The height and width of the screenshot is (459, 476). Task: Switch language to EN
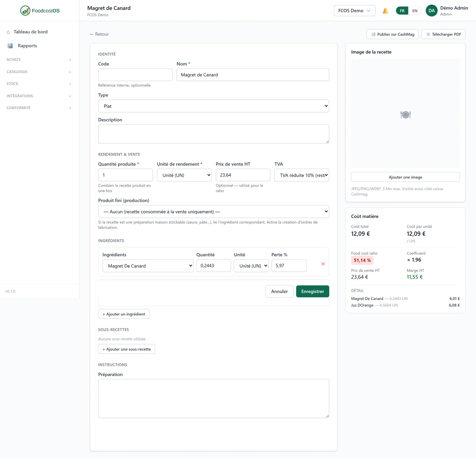click(415, 11)
